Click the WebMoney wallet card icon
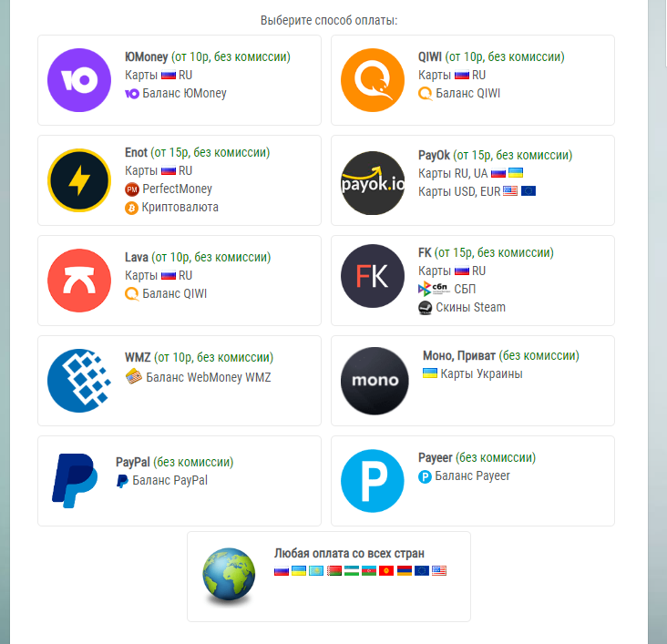This screenshot has height=644, width=667. click(134, 376)
